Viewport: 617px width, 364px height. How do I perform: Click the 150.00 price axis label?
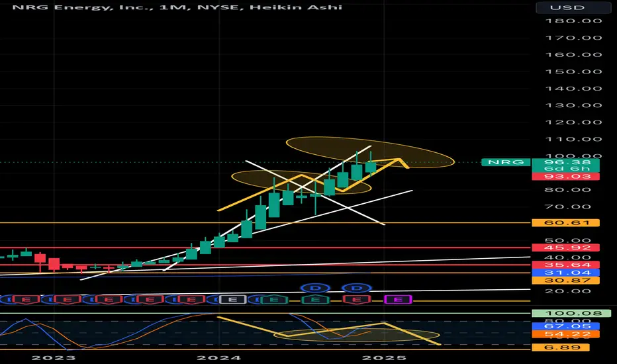click(x=573, y=71)
